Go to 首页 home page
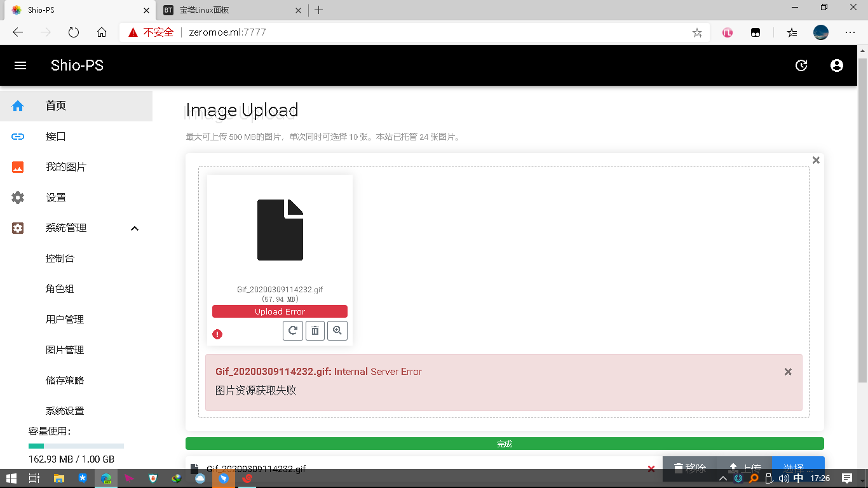The height and width of the screenshot is (488, 868). pyautogui.click(x=76, y=106)
